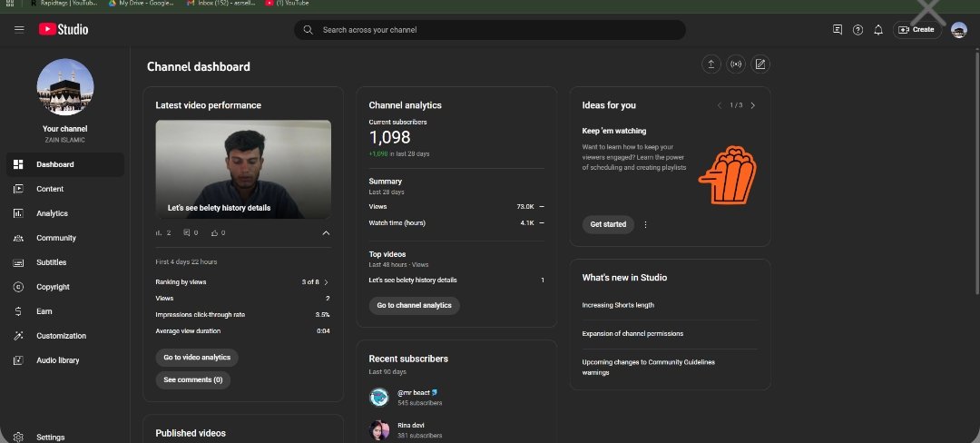The image size is (980, 443).
Task: Click the video comments count icon
Action: tap(186, 232)
